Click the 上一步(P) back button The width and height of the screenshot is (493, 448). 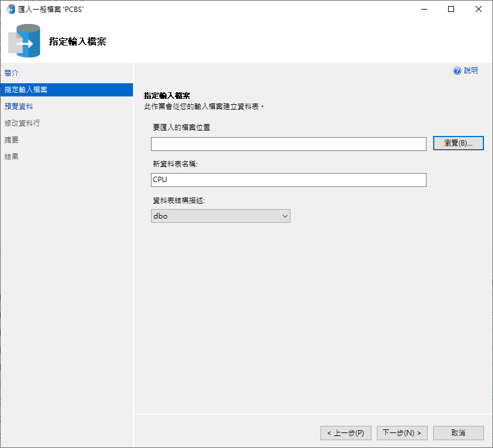(x=346, y=432)
